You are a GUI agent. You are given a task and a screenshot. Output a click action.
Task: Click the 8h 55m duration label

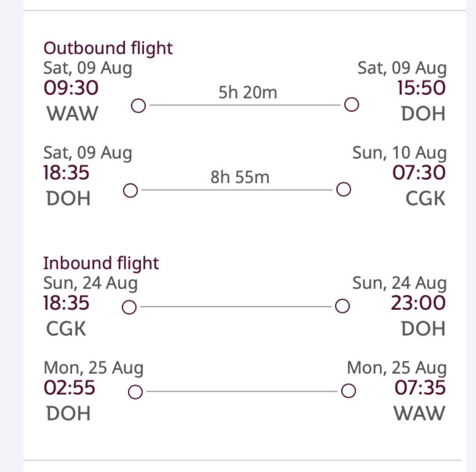(240, 177)
